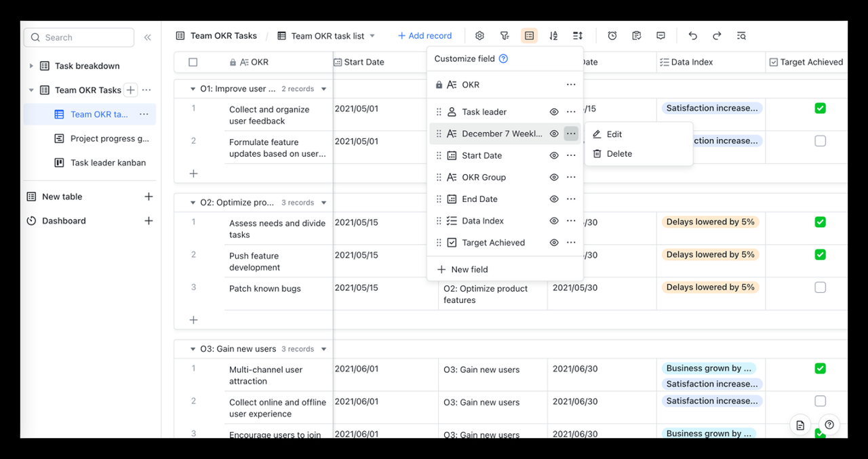Image resolution: width=868 pixels, height=459 pixels.
Task: Click the row height icon
Action: pyautogui.click(x=578, y=36)
